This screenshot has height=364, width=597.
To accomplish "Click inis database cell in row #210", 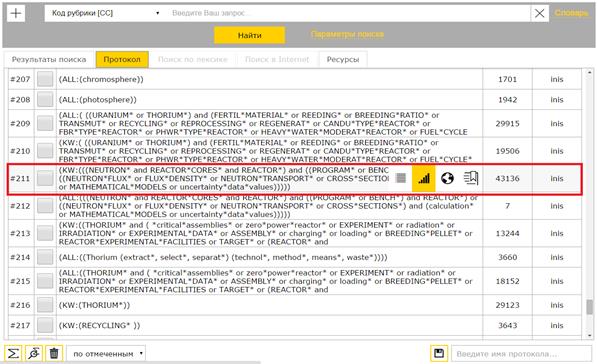I will coord(556,151).
